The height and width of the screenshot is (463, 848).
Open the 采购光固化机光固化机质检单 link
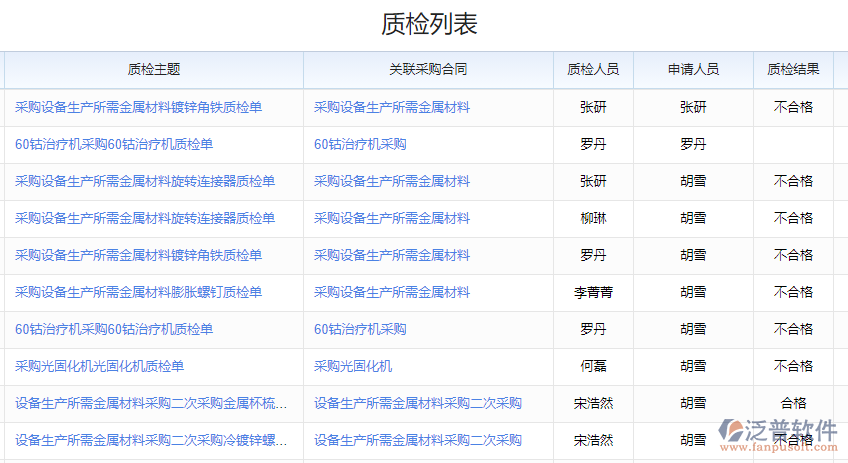pos(99,366)
